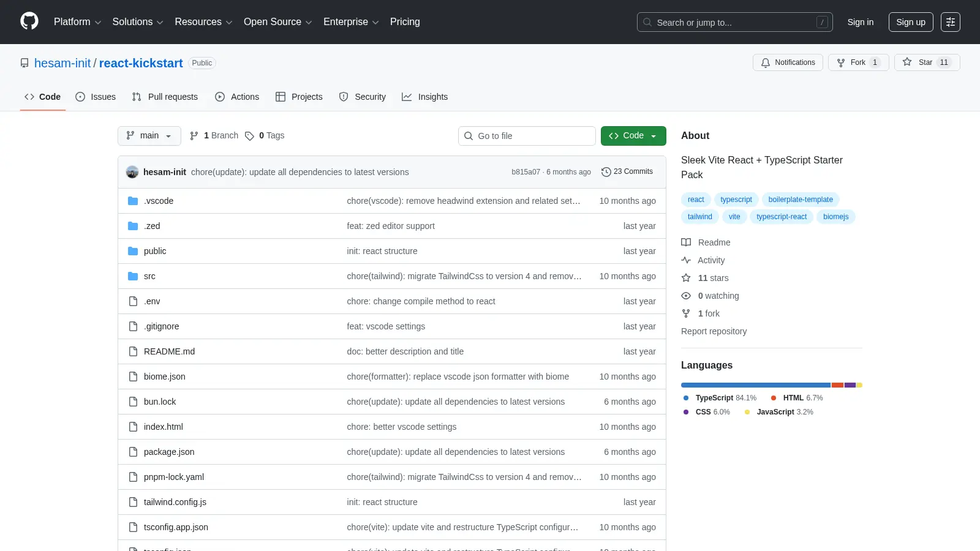The height and width of the screenshot is (551, 980).
Task: Click the branch icon near 1 Branch
Action: coord(194,136)
